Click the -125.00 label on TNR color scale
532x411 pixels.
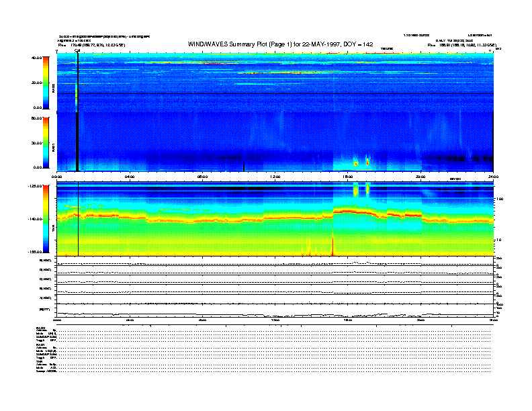click(x=36, y=186)
